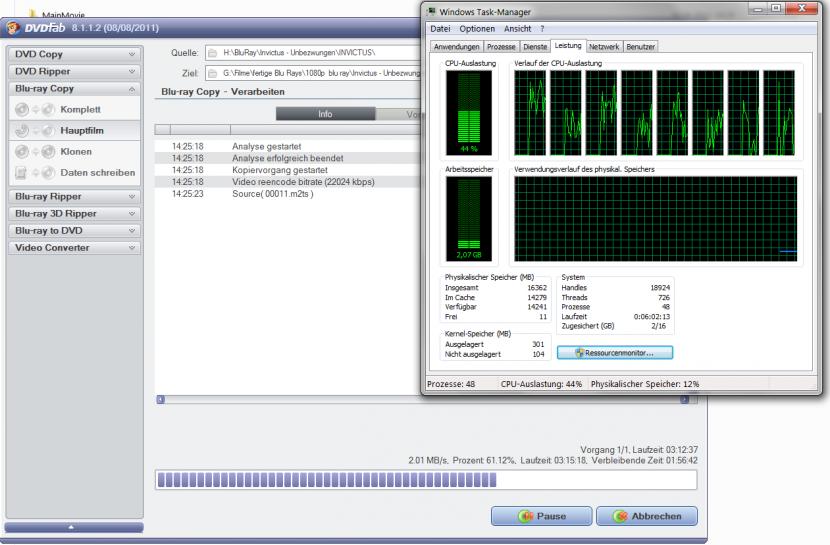Image resolution: width=830 pixels, height=545 pixels.
Task: Switch to the Benutzer tab
Action: click(640, 47)
